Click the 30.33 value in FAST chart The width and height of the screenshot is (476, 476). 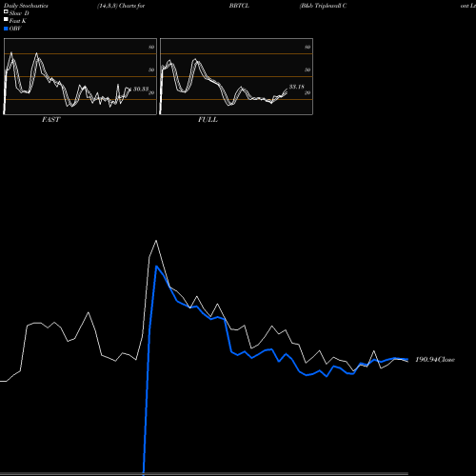pyautogui.click(x=141, y=89)
